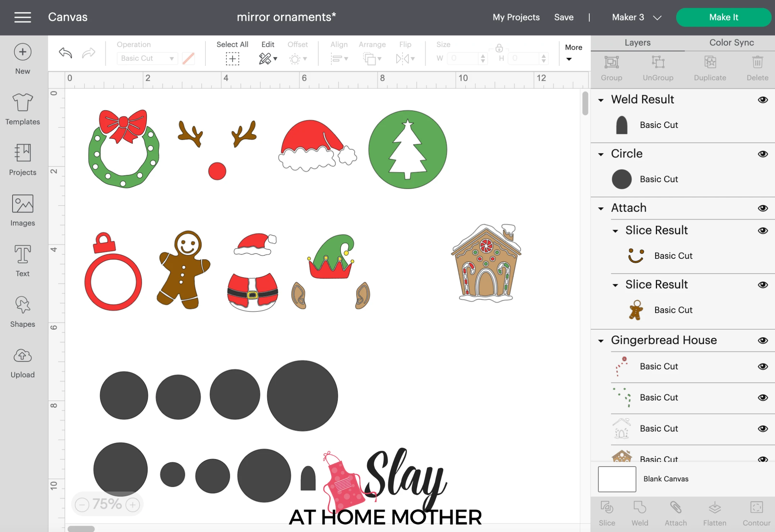Click the height size input field
This screenshot has width=775, height=532.
click(x=528, y=58)
